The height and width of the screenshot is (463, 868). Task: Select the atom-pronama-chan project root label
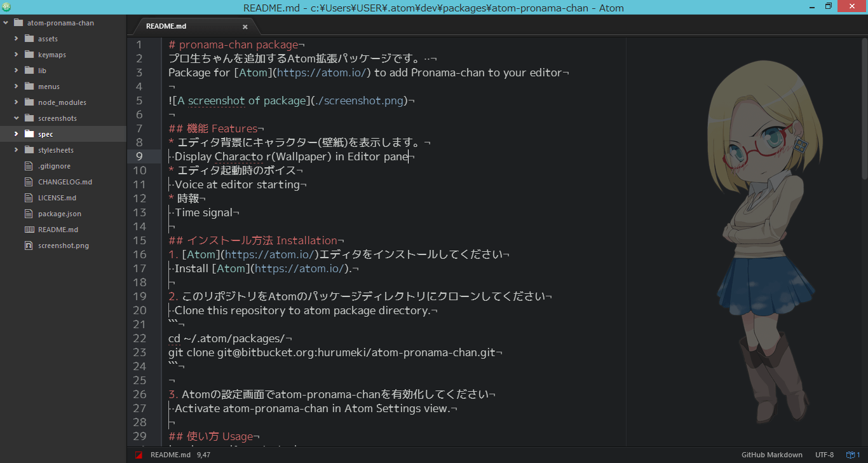60,23
